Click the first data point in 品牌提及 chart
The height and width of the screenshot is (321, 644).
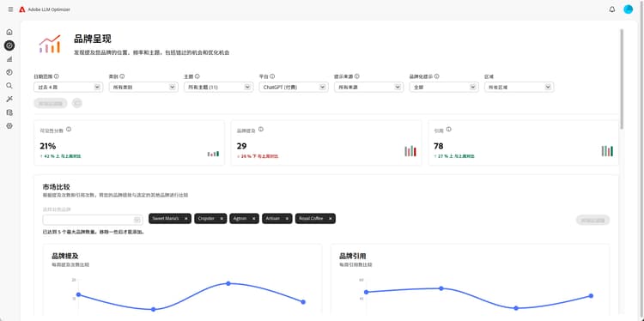tap(78, 294)
